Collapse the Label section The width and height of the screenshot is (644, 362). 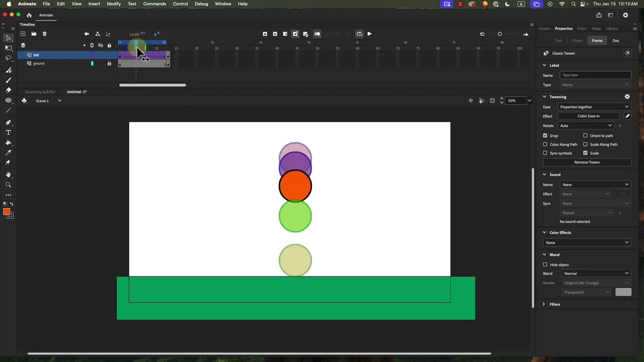pyautogui.click(x=544, y=65)
